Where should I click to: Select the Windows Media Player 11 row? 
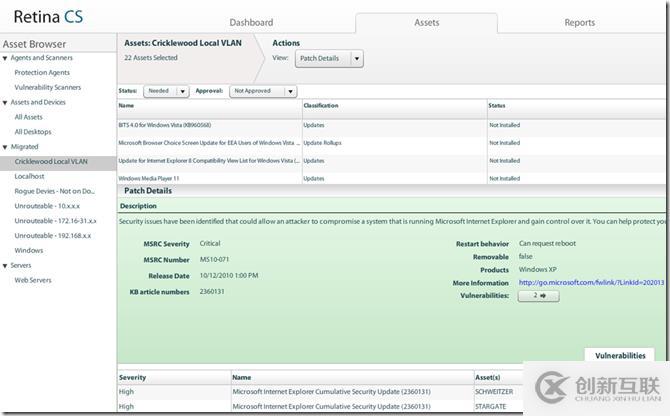click(x=391, y=179)
